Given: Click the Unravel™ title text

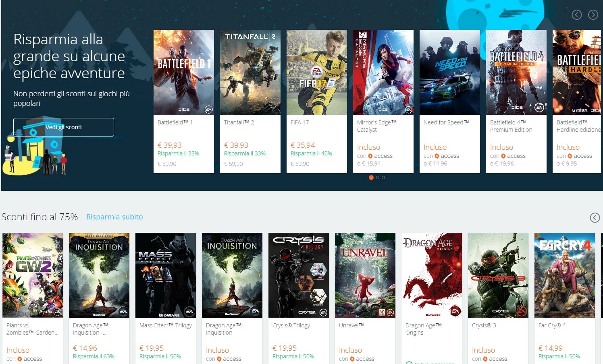Looking at the screenshot, I should 351,325.
